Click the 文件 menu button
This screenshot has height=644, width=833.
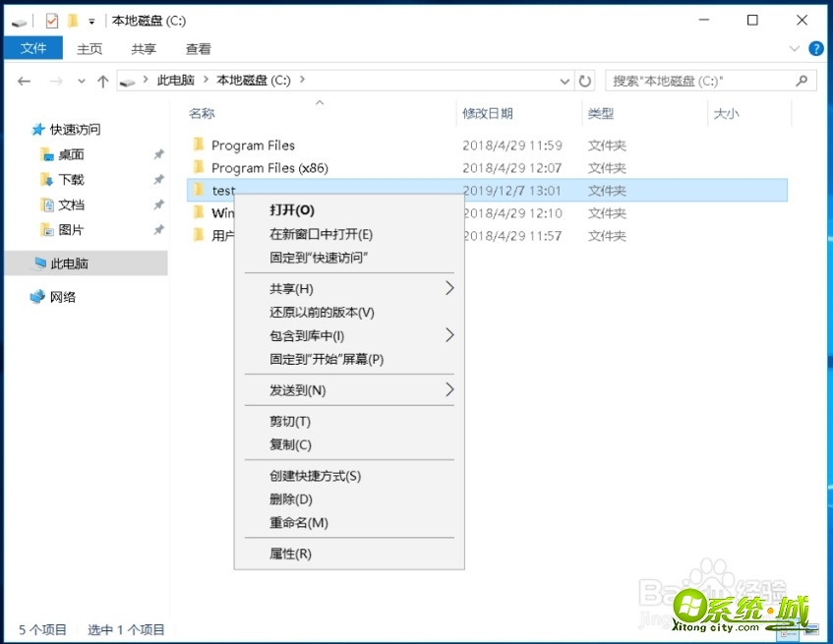click(32, 48)
